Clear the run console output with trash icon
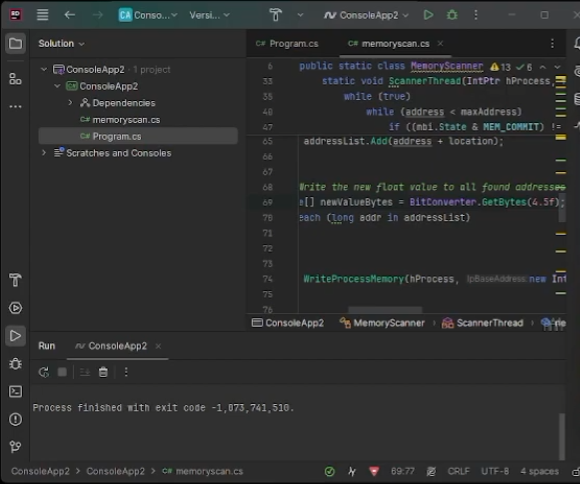Image resolution: width=580 pixels, height=484 pixels. point(103,372)
